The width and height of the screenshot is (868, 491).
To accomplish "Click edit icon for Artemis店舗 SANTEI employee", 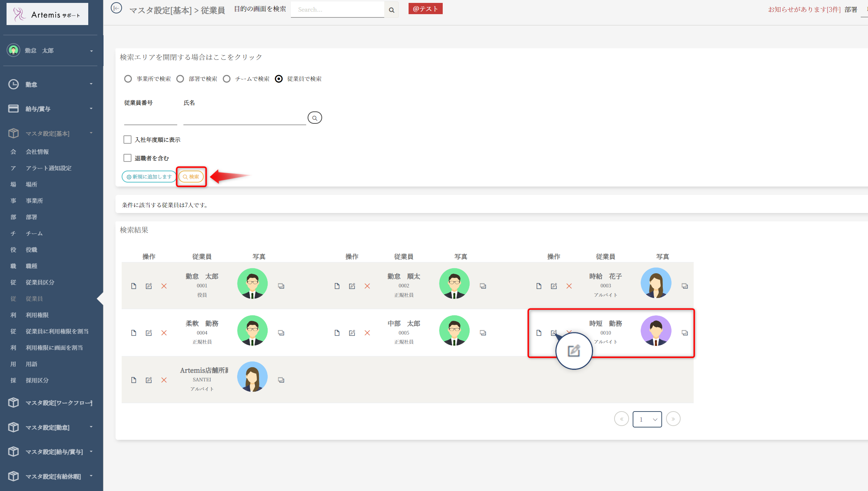I will click(x=149, y=380).
